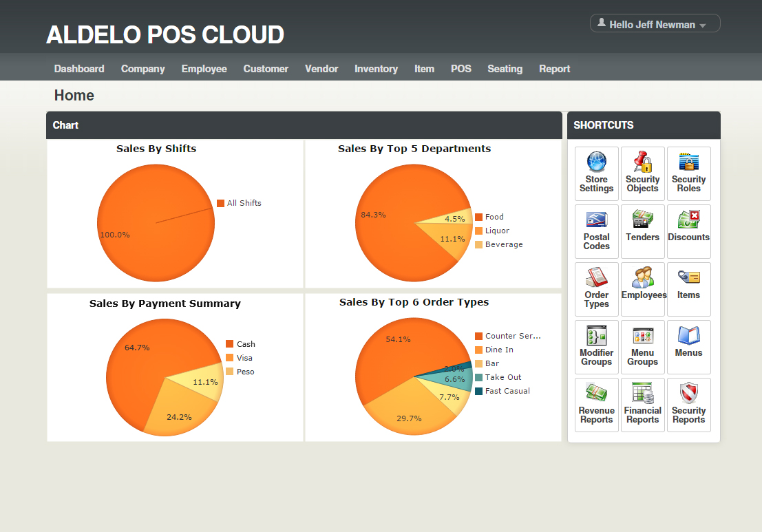This screenshot has width=762, height=532.
Task: Open the Vendor menu
Action: [x=321, y=69]
